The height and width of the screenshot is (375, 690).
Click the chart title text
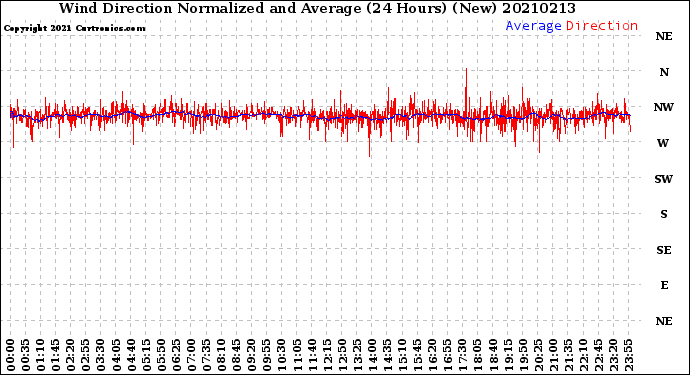[x=317, y=8]
